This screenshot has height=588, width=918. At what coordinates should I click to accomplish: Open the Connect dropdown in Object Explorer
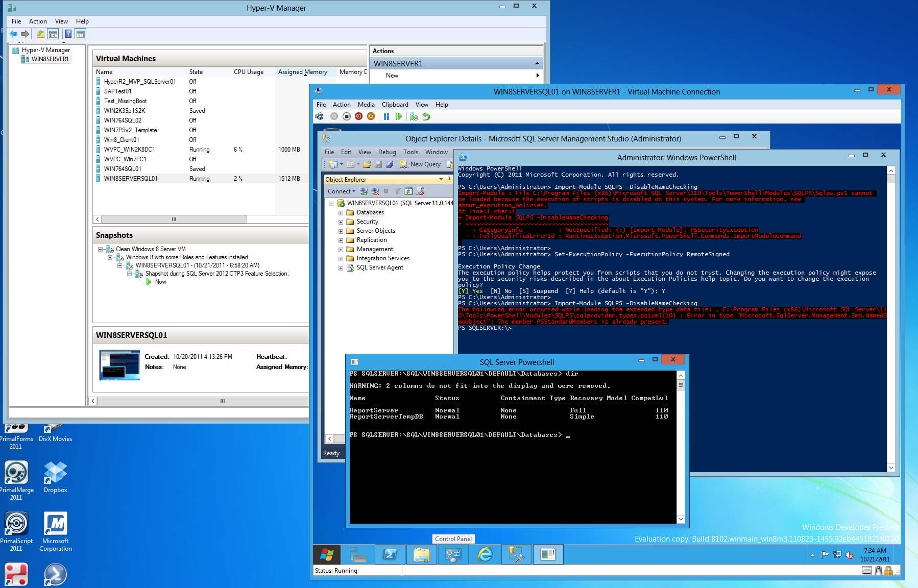tap(342, 191)
